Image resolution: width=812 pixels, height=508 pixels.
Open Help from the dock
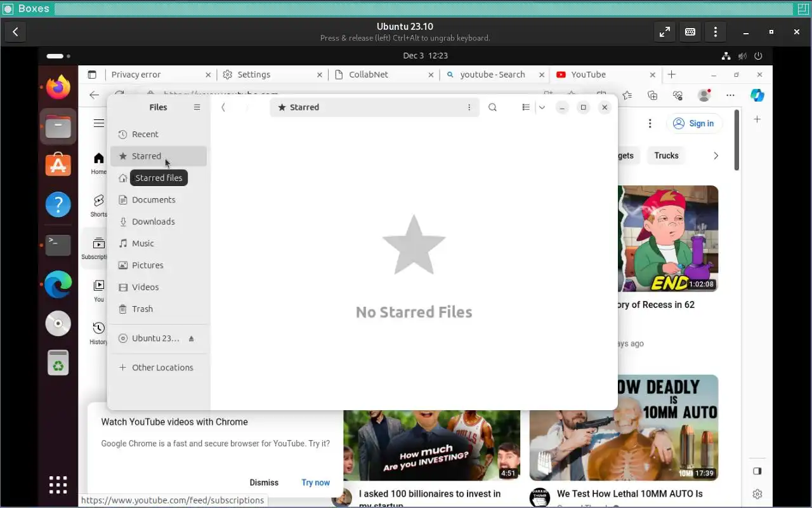[x=58, y=204]
